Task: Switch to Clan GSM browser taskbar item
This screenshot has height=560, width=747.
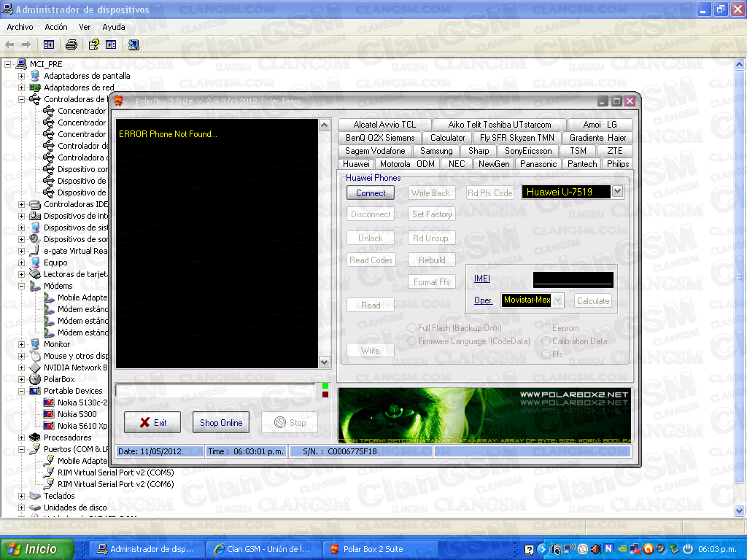Action: tap(263, 549)
